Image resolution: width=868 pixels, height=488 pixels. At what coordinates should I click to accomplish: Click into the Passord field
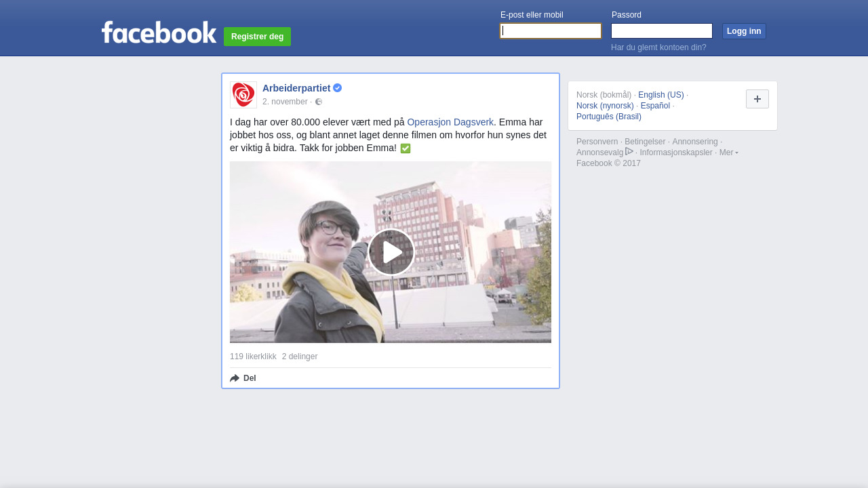pyautogui.click(x=661, y=31)
